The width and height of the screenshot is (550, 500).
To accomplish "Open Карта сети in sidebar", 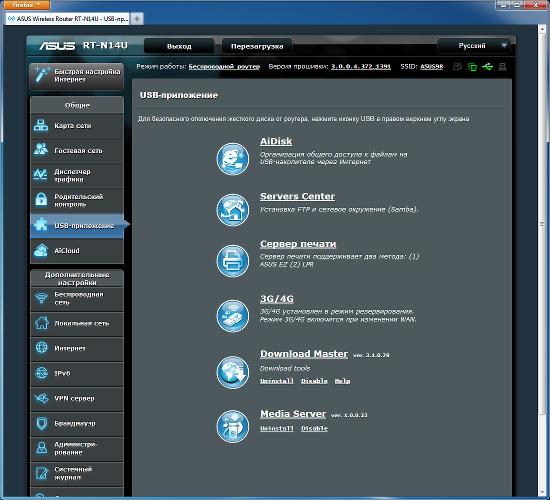I will tap(77, 126).
